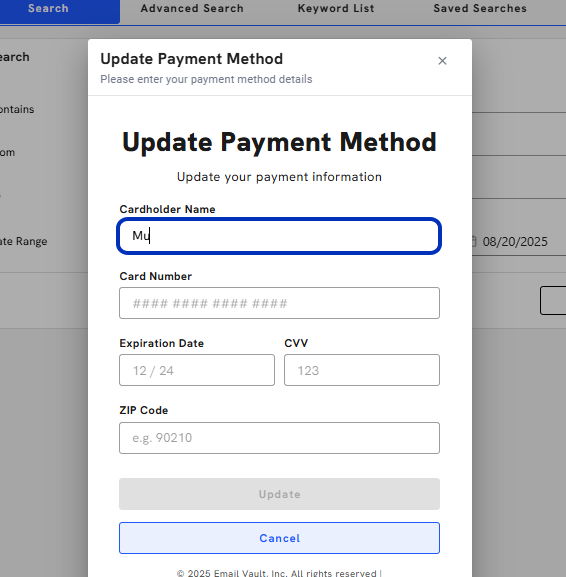The height and width of the screenshot is (577, 566).
Task: Click the Expiration Date label
Action: pyautogui.click(x=162, y=343)
